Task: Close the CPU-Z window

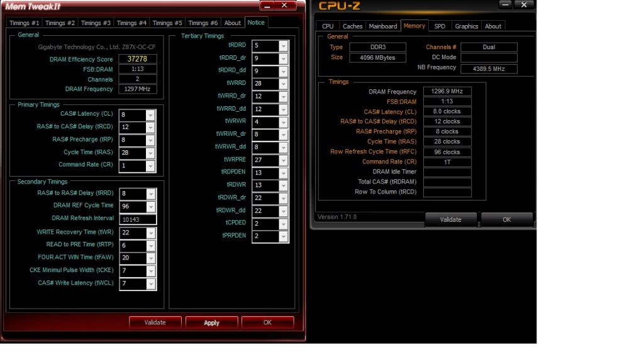Action: [524, 5]
